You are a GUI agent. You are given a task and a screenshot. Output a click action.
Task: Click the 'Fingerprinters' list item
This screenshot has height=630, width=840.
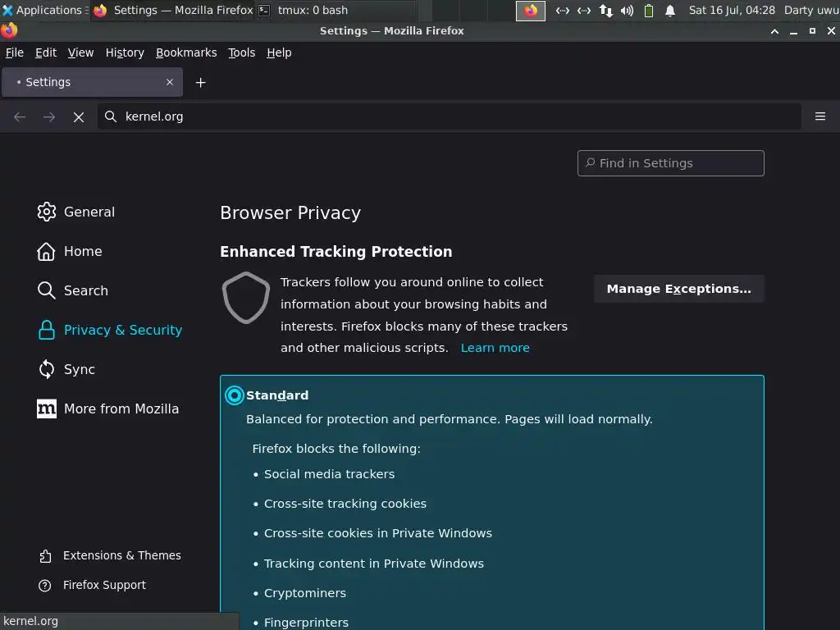coord(306,623)
